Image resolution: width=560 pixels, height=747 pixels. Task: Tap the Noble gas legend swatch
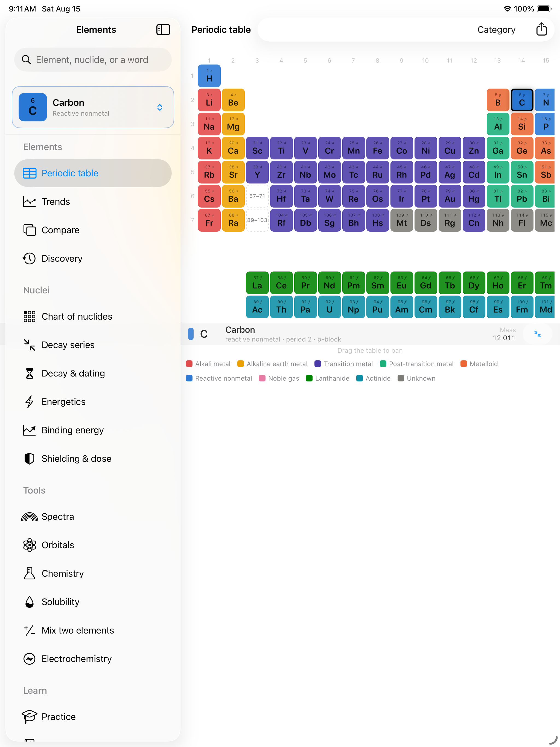click(x=262, y=378)
